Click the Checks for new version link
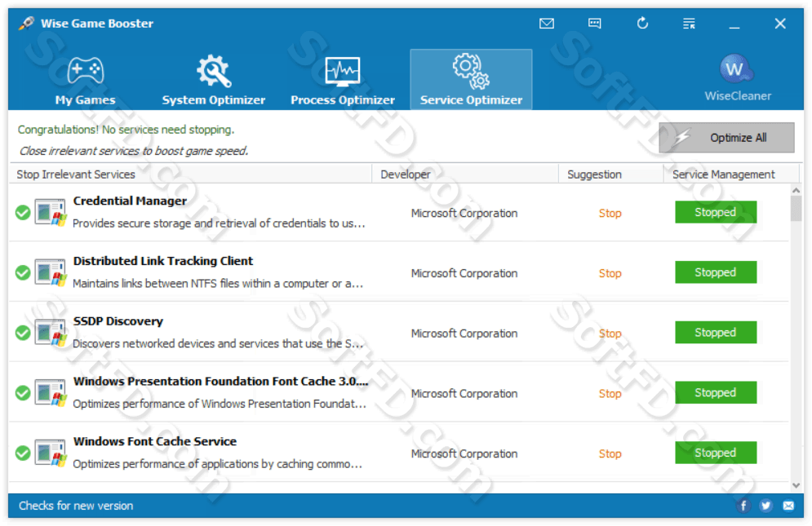The image size is (812, 526). (76, 506)
